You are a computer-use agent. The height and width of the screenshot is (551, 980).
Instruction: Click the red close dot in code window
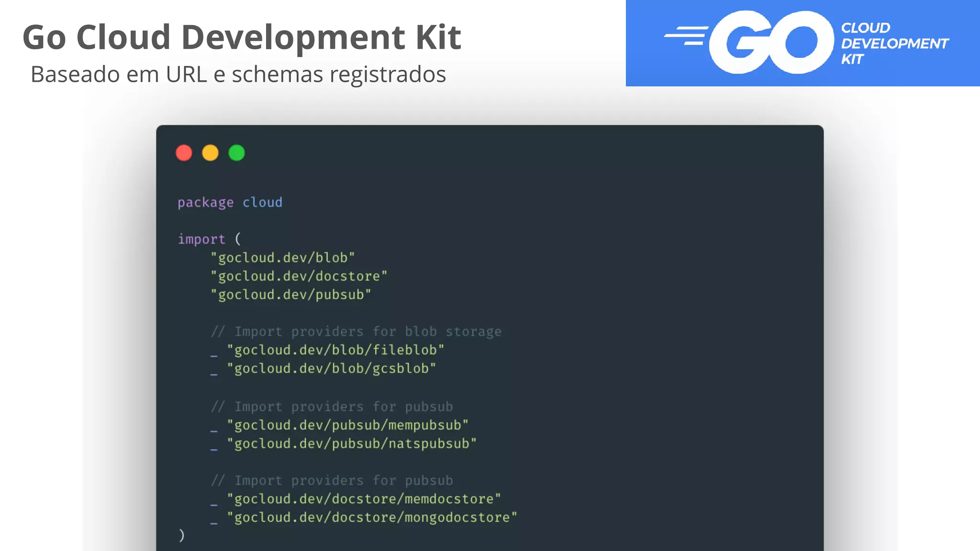tap(184, 153)
